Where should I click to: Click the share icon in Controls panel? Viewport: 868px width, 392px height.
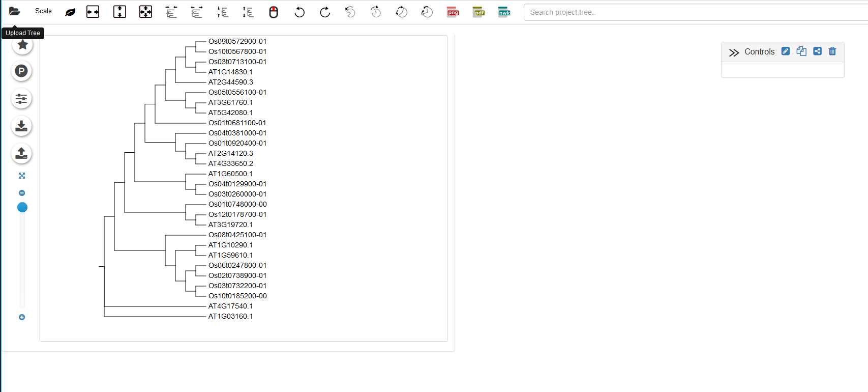[x=817, y=51]
